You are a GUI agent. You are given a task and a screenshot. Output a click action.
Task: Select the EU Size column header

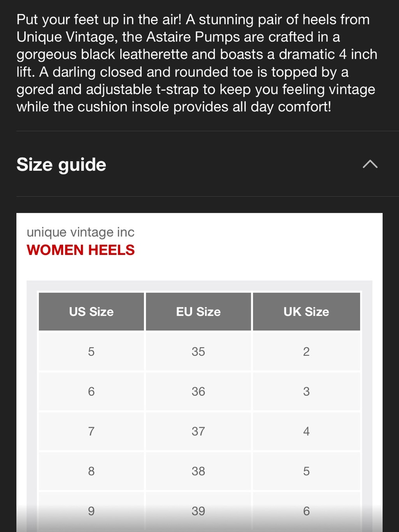[198, 312]
